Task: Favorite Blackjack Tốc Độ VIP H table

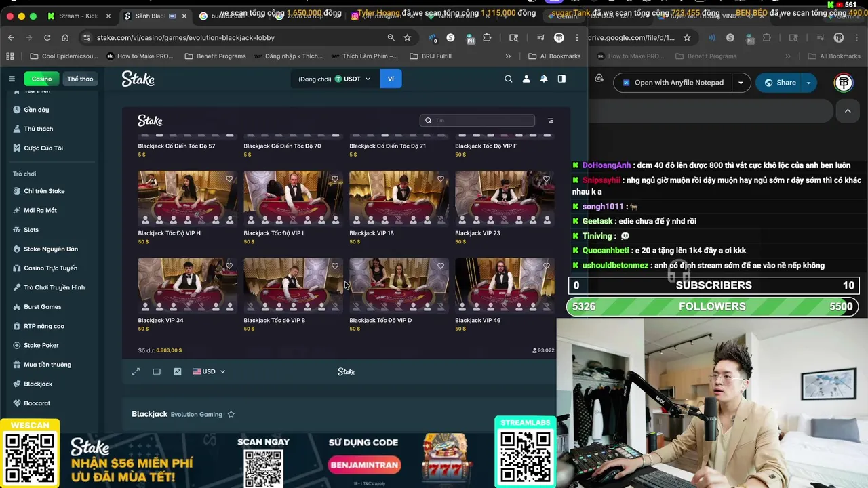Action: 229,179
